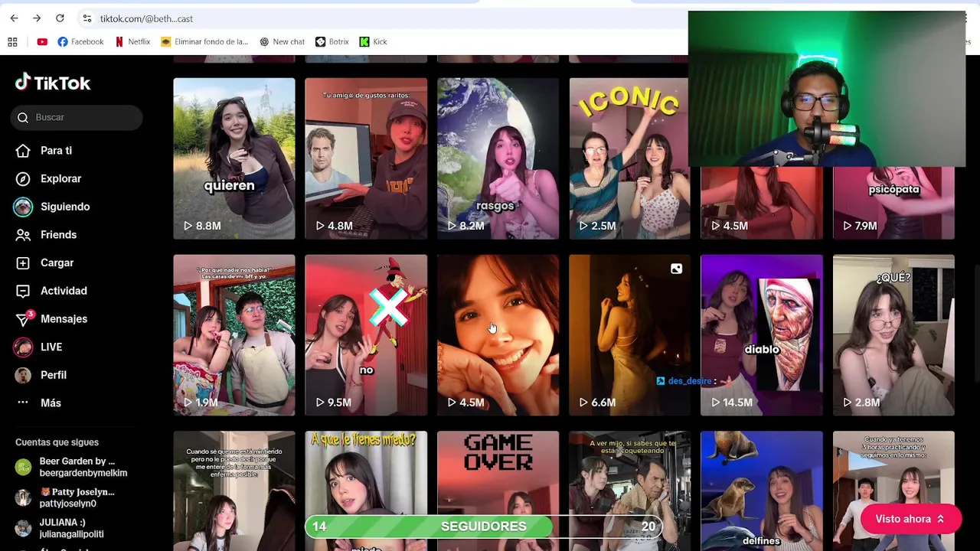Open the Botrix bookmark
Viewport: 980px width, 551px height.
tap(332, 42)
